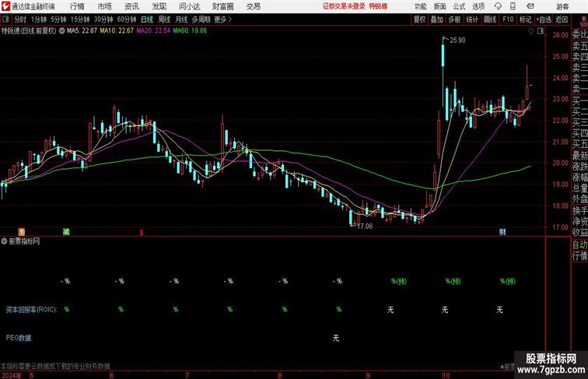Screen dimensions: 588x379
Task: Select the 15分钟 period tab
Action: click(80, 19)
